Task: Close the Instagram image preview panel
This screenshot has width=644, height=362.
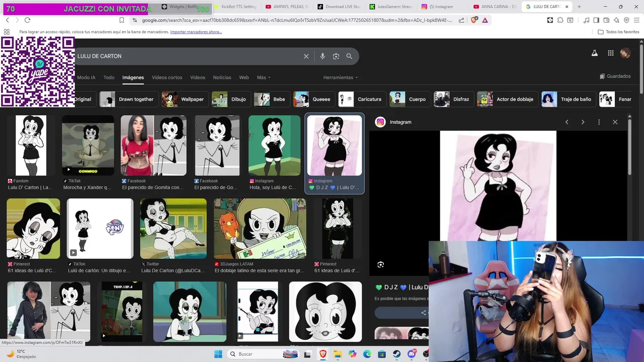Action: point(615,122)
